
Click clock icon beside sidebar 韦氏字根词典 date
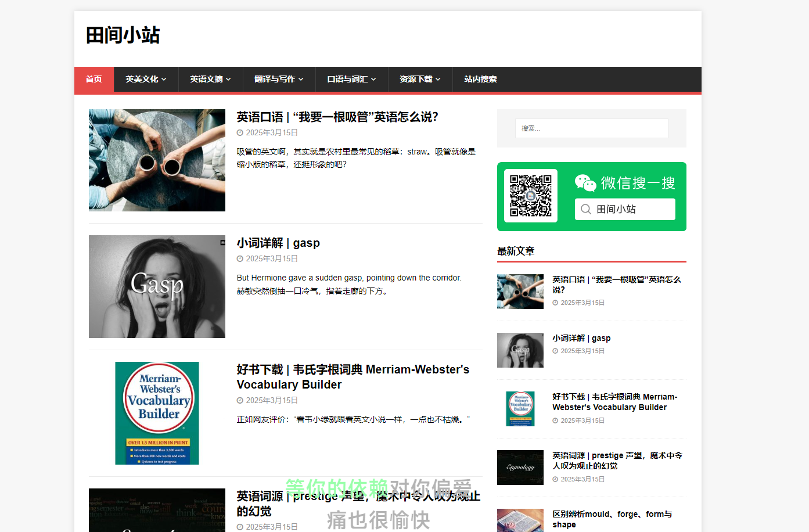pos(555,421)
